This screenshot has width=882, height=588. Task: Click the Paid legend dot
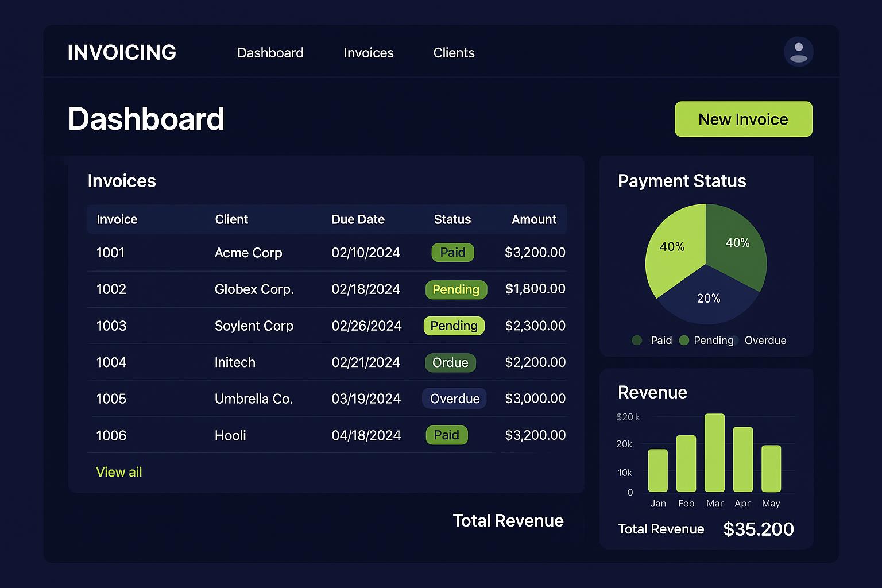[x=637, y=341]
